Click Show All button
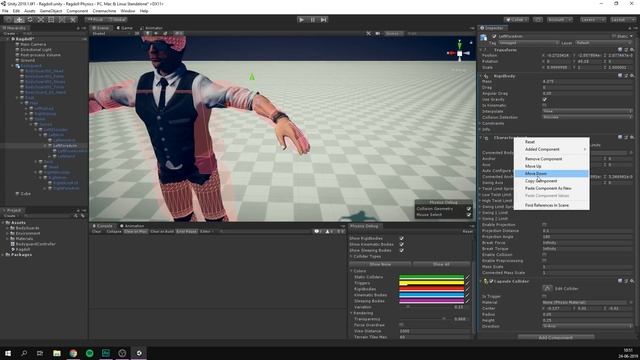The image size is (640, 360). [441, 264]
